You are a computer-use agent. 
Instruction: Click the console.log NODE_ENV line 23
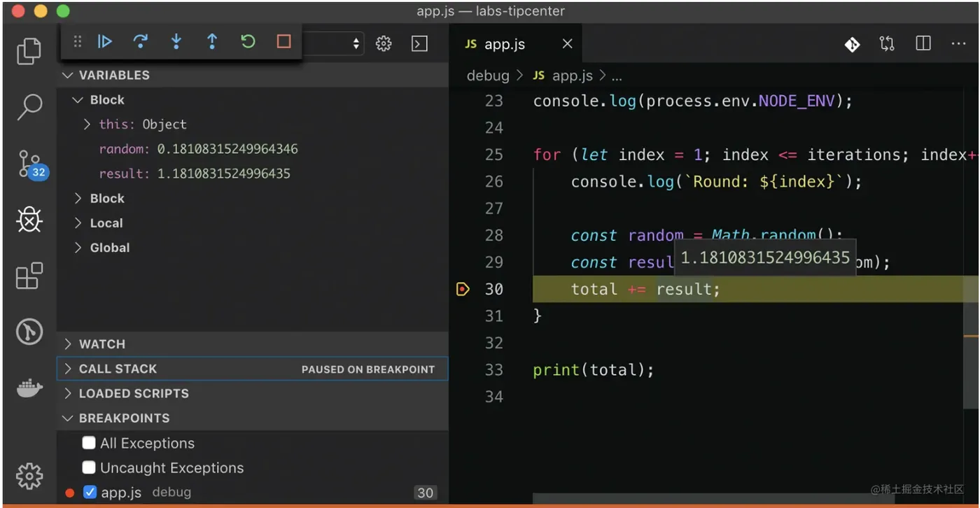click(x=693, y=101)
